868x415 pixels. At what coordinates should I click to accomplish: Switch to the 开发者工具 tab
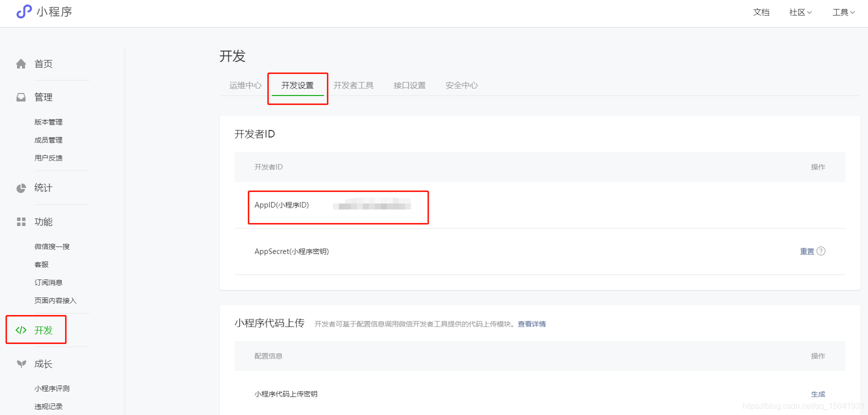point(353,85)
